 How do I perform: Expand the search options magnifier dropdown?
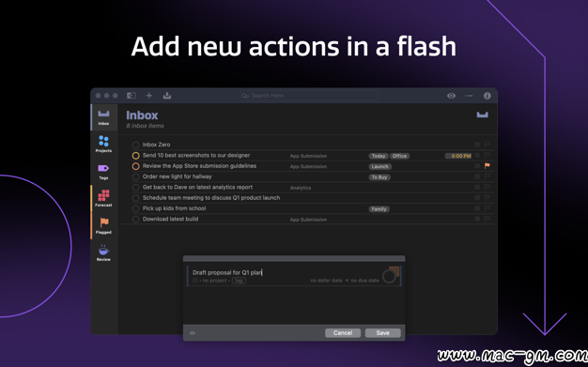pyautogui.click(x=245, y=96)
